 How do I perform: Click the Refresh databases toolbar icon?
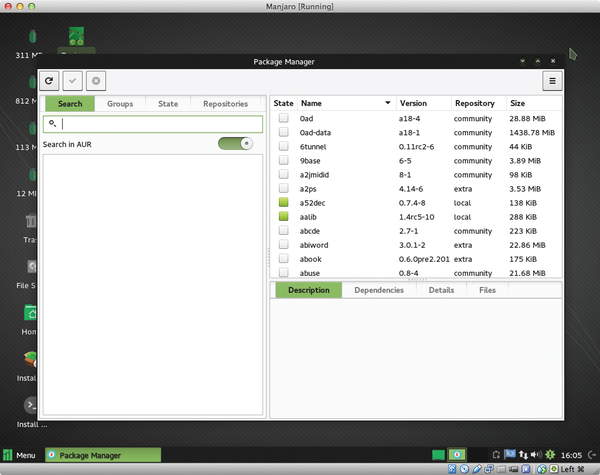(49, 81)
